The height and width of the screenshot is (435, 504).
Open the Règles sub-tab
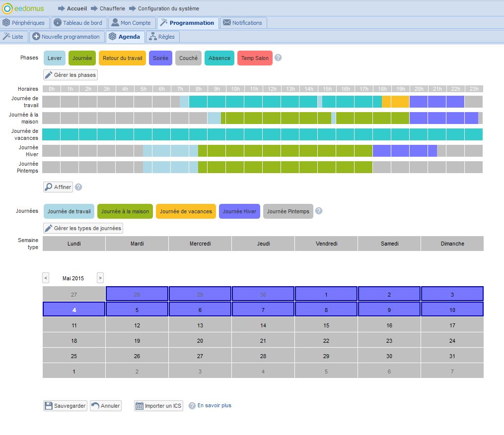click(162, 37)
